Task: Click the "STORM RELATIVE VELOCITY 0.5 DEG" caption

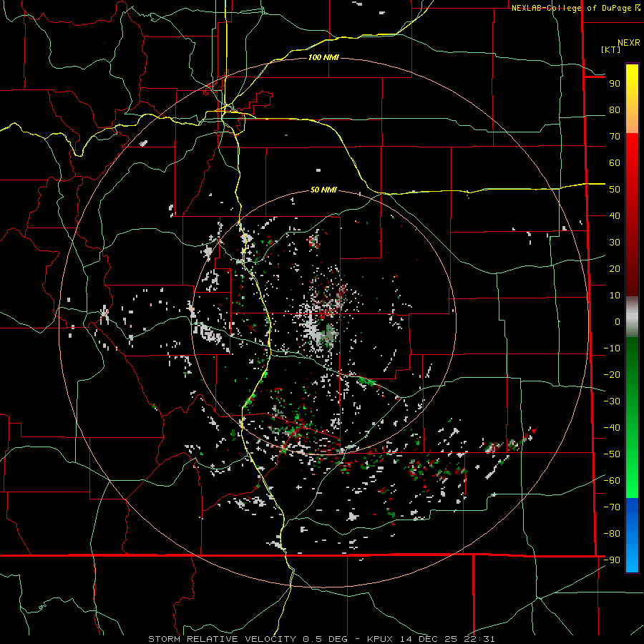Action: point(248,639)
